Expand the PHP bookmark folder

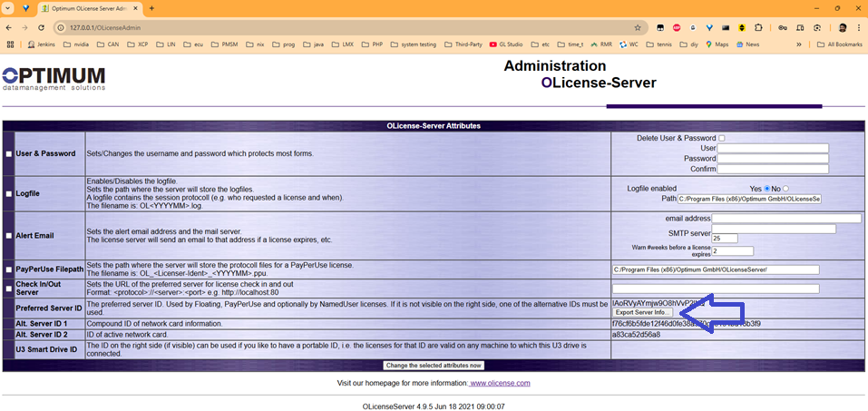[372, 44]
